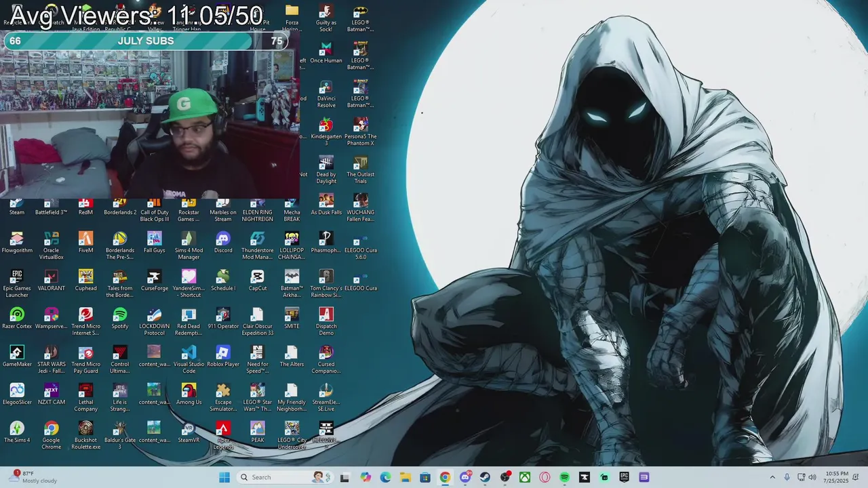Open the SteamVR desktop shortcut
Image resolution: width=868 pixels, height=488 pixels.
coord(189,432)
